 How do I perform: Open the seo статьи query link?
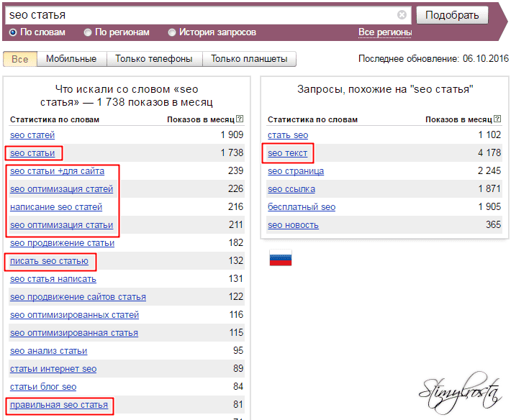32,153
